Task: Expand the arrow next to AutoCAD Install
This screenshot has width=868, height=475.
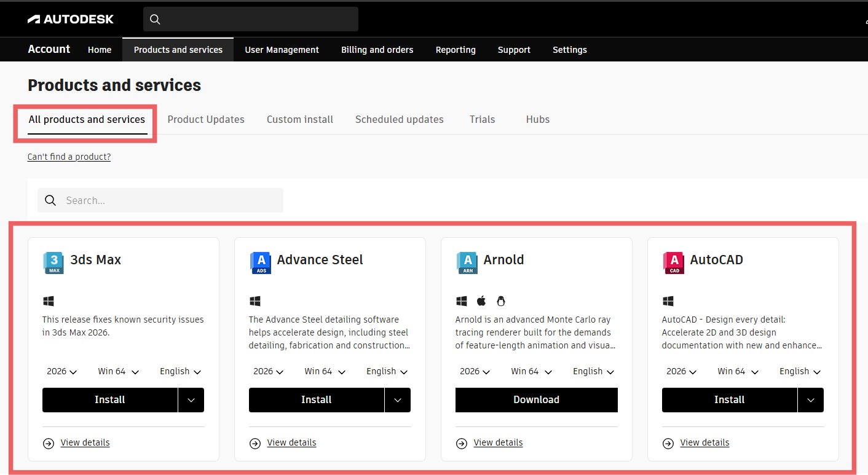Action: point(811,400)
